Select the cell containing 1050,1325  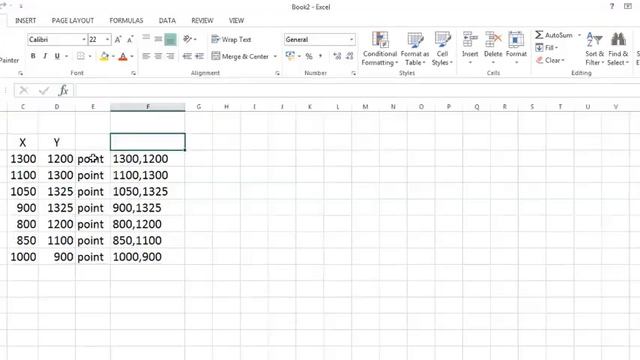[147, 191]
